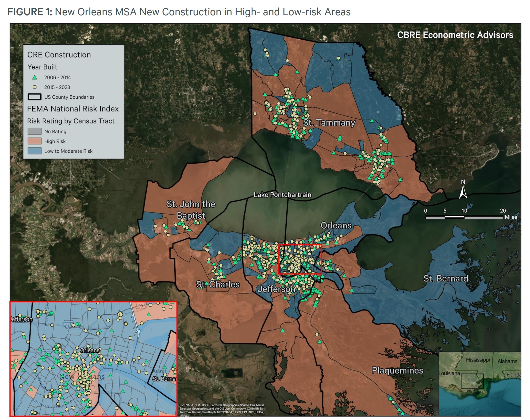The width and height of the screenshot is (530, 420).
Task: Click the St. Tammany parish label
Action: (x=329, y=123)
